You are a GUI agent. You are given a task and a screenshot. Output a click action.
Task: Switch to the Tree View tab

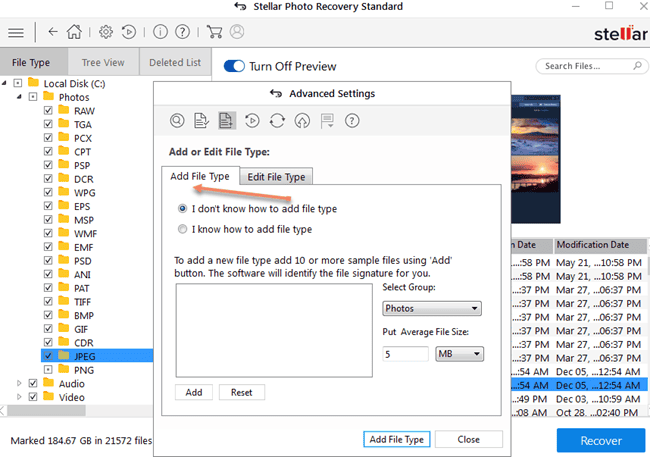coord(103,62)
